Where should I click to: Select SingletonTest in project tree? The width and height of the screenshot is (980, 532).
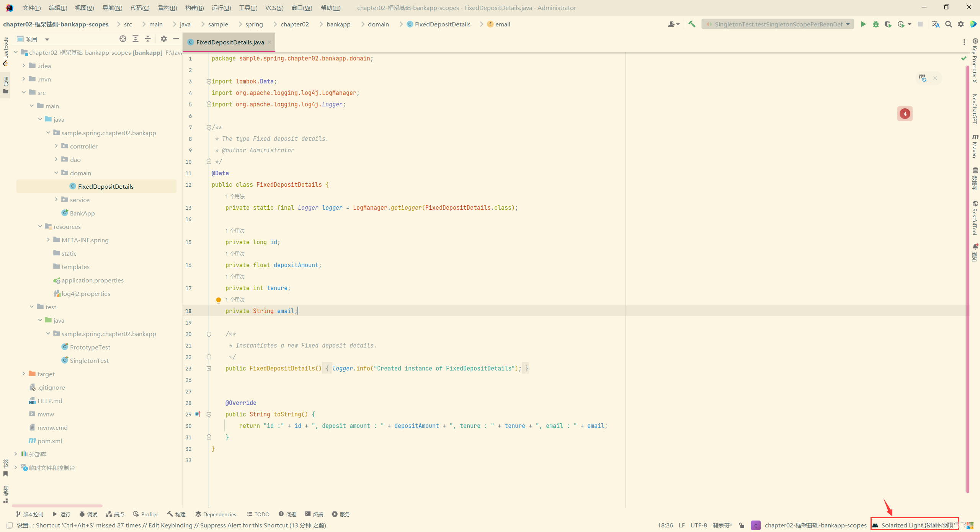point(85,361)
